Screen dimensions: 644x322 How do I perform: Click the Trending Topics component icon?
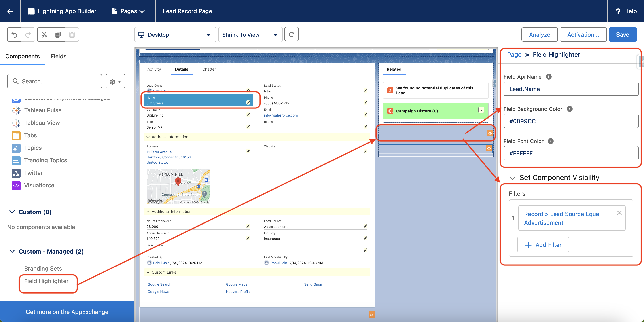[16, 161]
